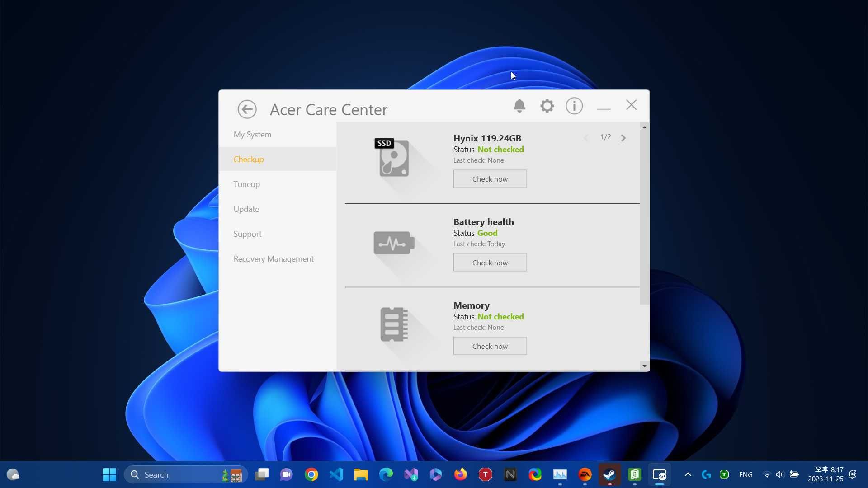Click the Hynix 119.24GB title

click(487, 138)
